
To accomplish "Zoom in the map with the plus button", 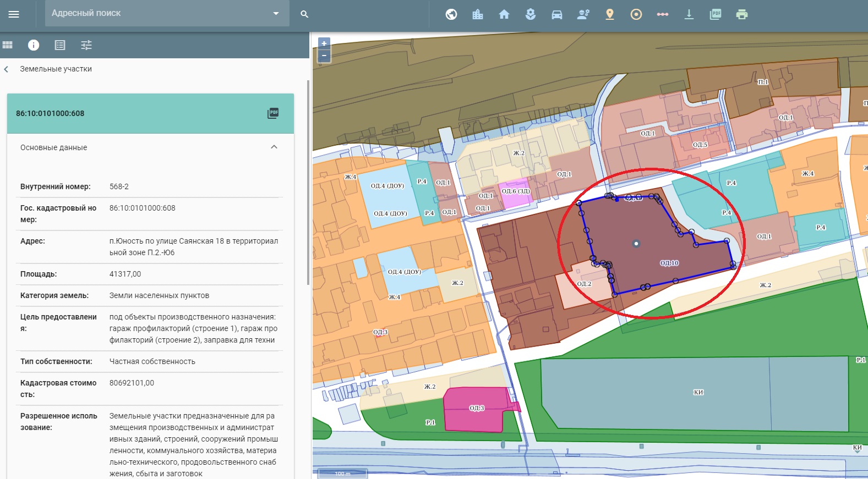I will 324,43.
